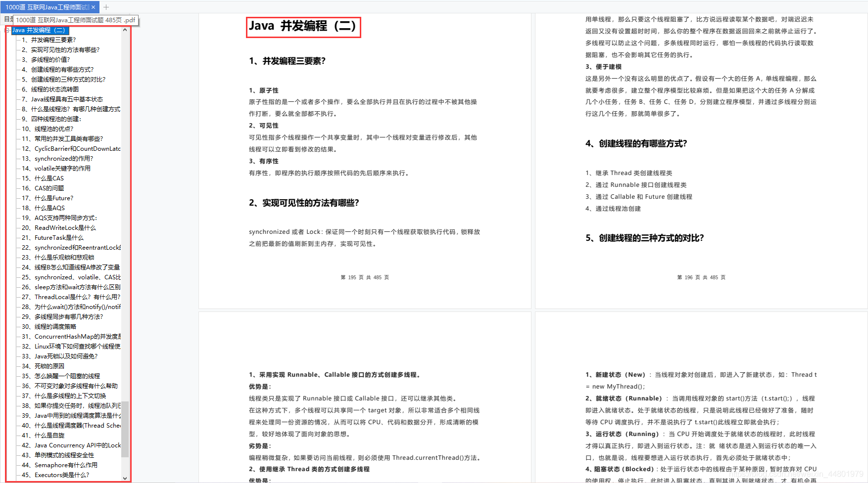The width and height of the screenshot is (868, 483).
Task: Open outline item 40、什么是线程调度器(Thread Scheduler)
Action: [x=71, y=426]
